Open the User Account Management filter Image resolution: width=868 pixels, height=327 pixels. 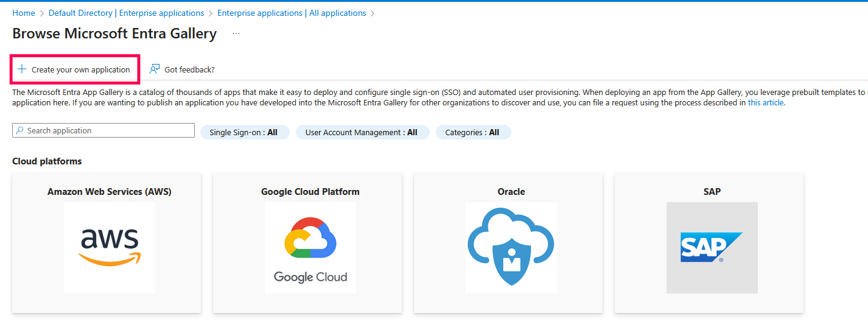[x=362, y=132]
